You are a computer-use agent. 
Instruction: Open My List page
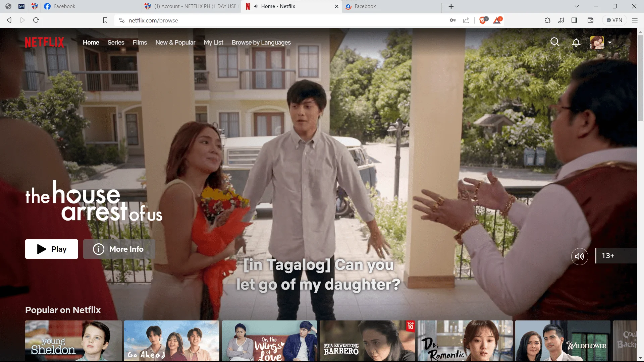coord(213,43)
